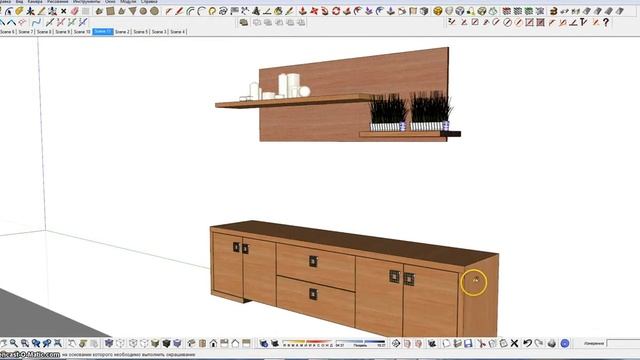The image size is (640, 360).
Task: Open the help question mark tool
Action: click(606, 22)
